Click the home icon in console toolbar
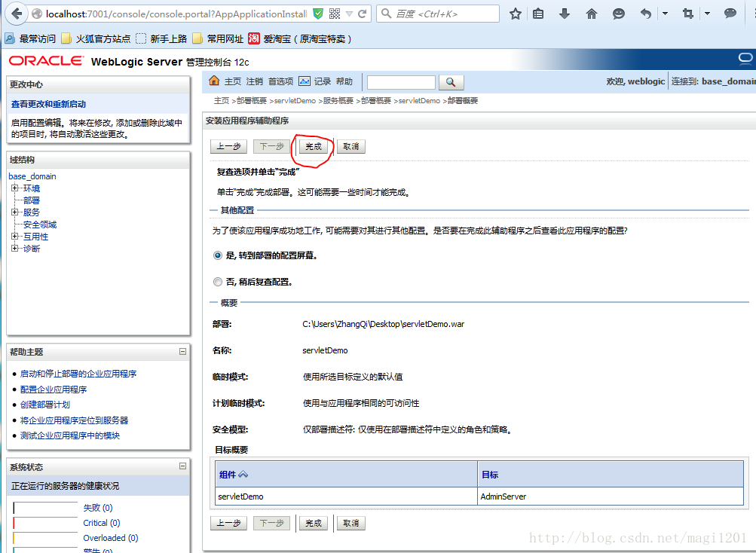756x553 pixels. point(214,81)
